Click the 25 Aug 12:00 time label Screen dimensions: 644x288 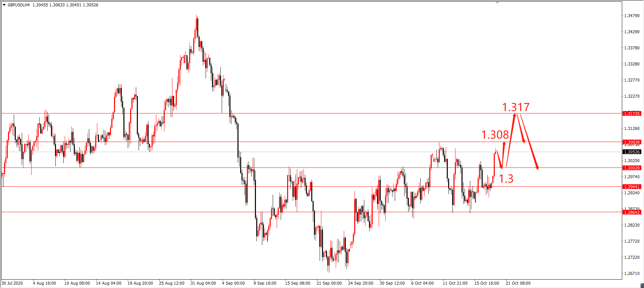[172, 283]
